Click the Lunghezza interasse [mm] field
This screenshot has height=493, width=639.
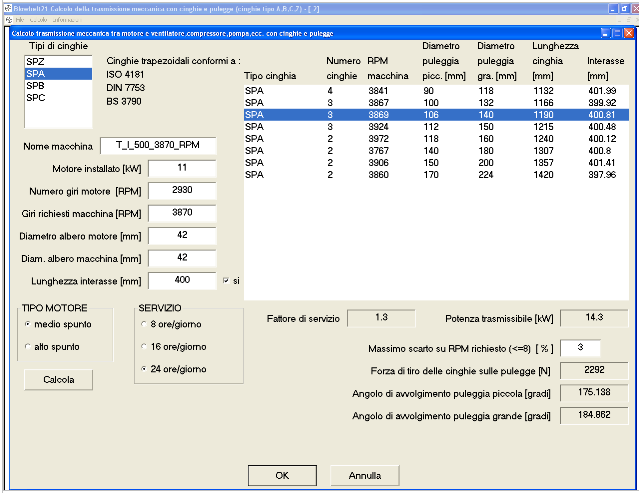(x=181, y=280)
